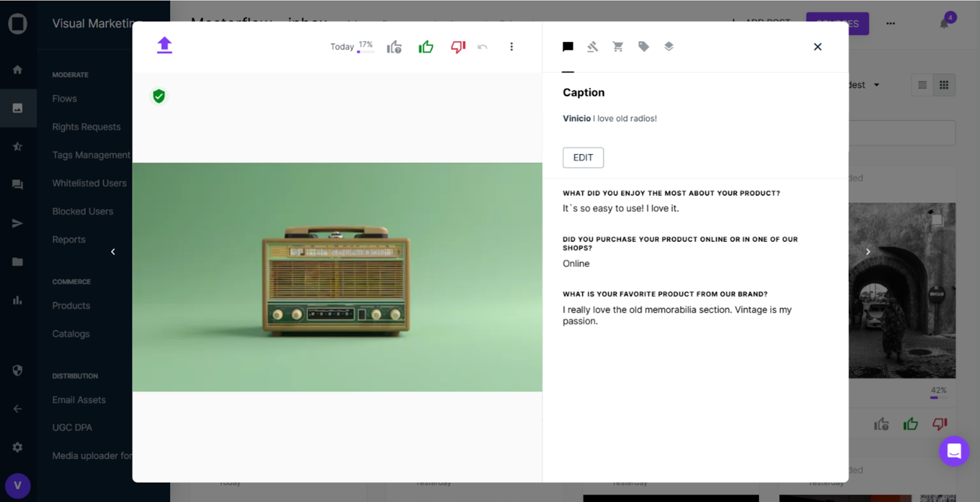Image resolution: width=980 pixels, height=502 pixels.
Task: Click the purple upload arrow icon
Action: (x=164, y=45)
